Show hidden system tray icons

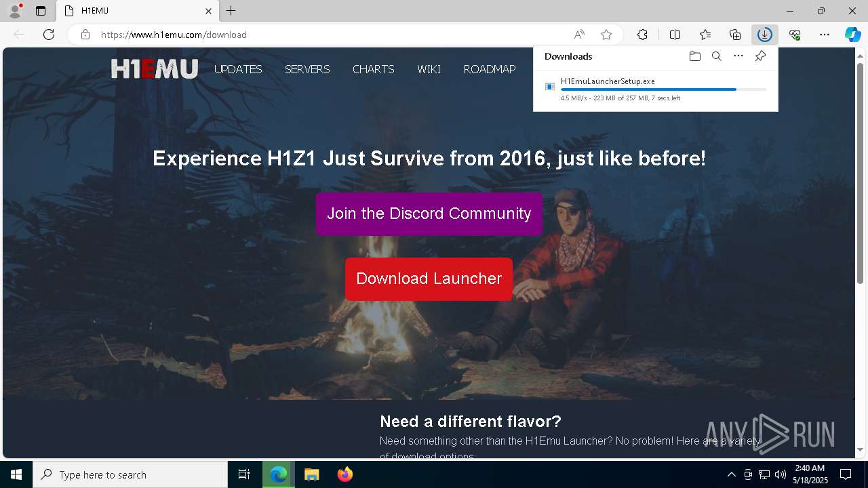coord(731,474)
